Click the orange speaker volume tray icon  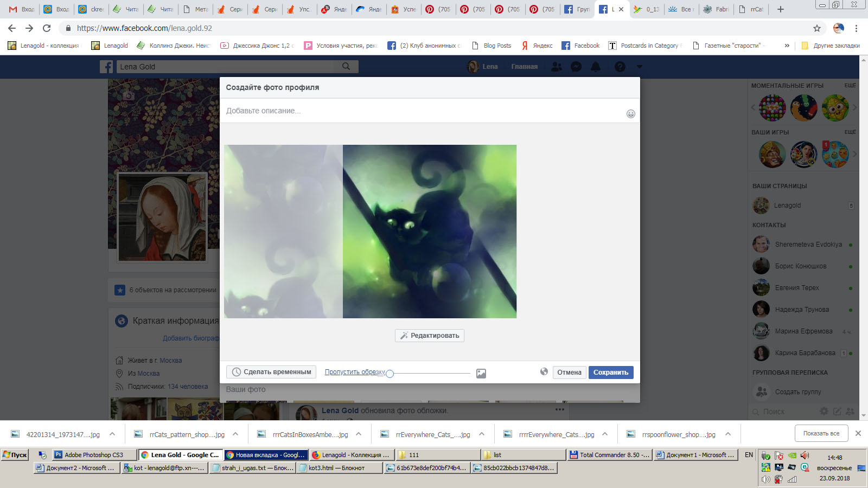[805, 455]
